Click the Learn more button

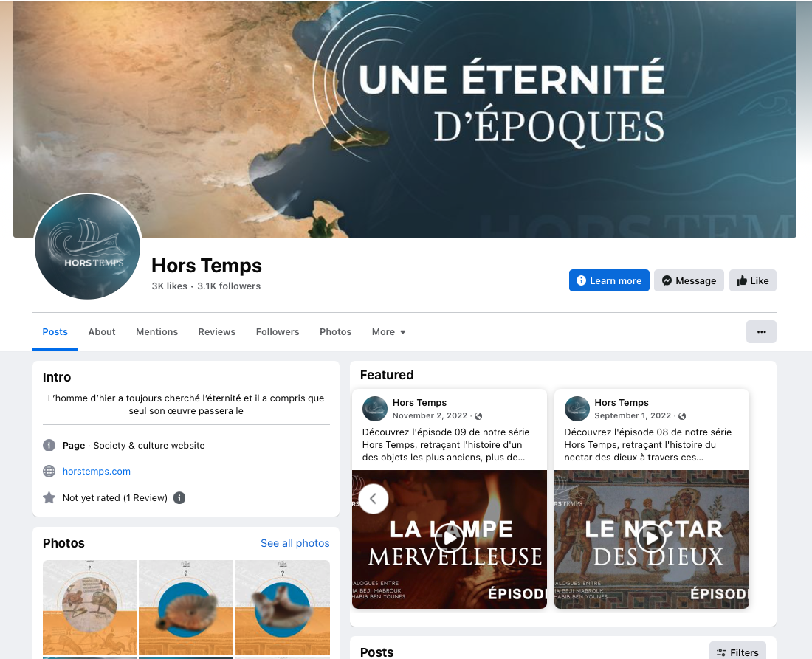pyautogui.click(x=609, y=280)
